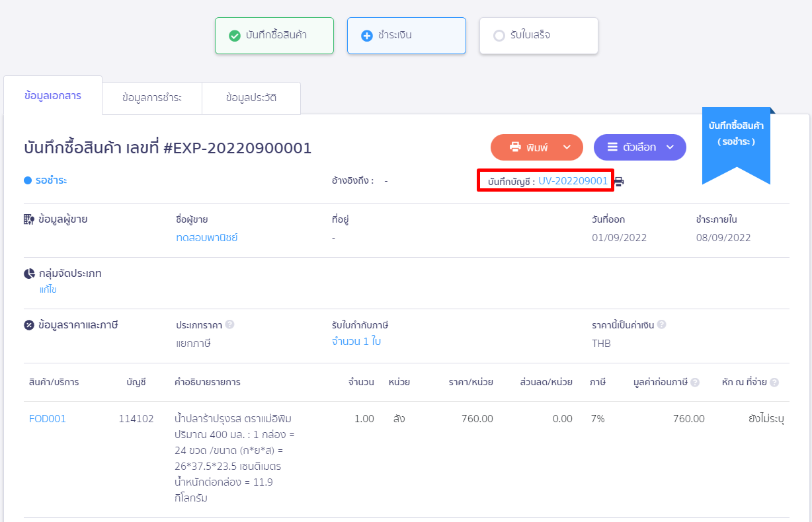
Task: Click the blue status dot beside รอชำระ
Action: (28, 180)
